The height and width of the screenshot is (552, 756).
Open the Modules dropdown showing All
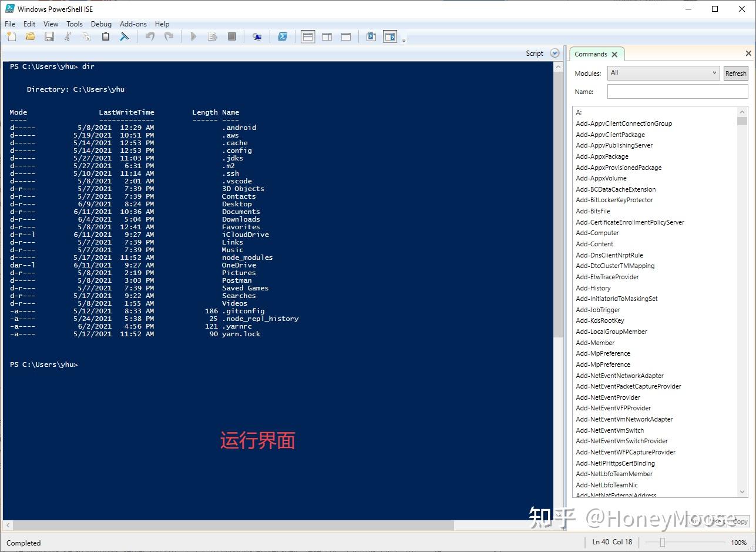(663, 73)
